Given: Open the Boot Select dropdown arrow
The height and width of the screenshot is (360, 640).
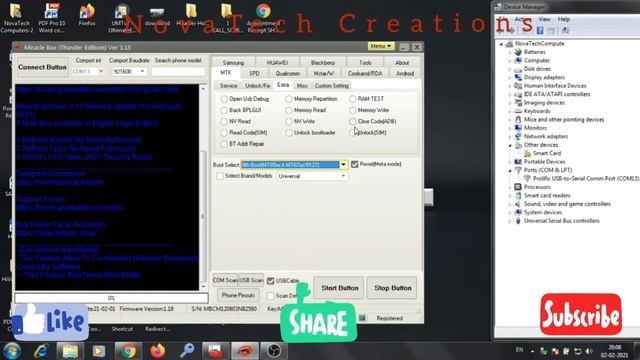Looking at the screenshot, I should pyautogui.click(x=343, y=164).
